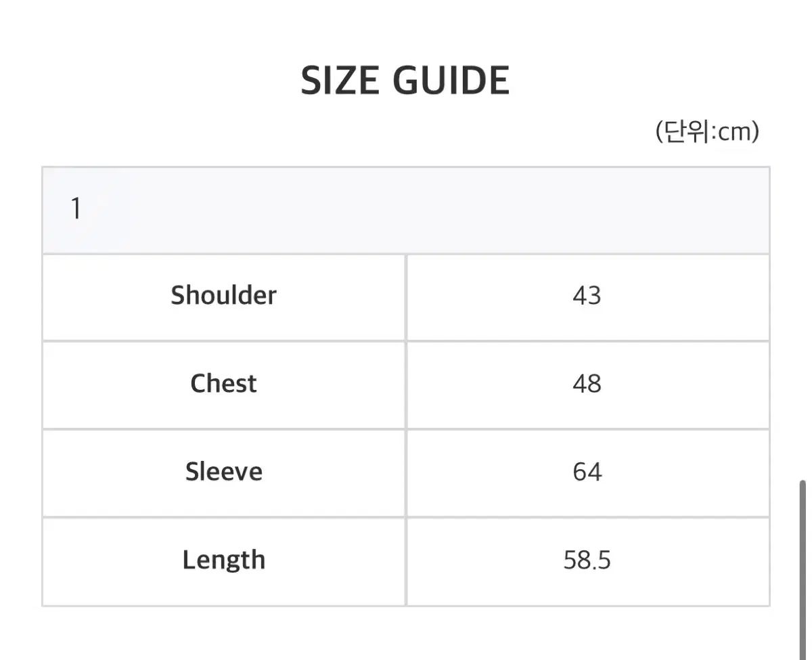This screenshot has width=812, height=660.
Task: Click the word SIZE in the heading
Action: (x=340, y=81)
